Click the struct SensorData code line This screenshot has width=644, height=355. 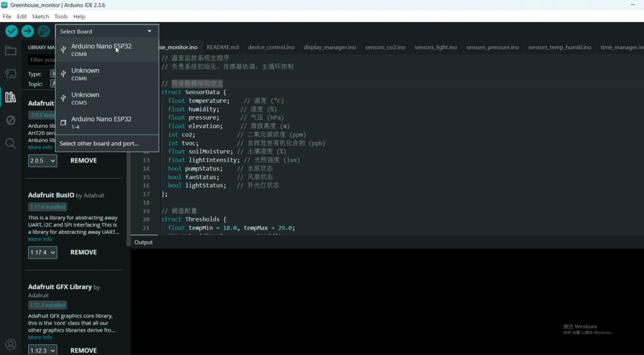[x=193, y=92]
